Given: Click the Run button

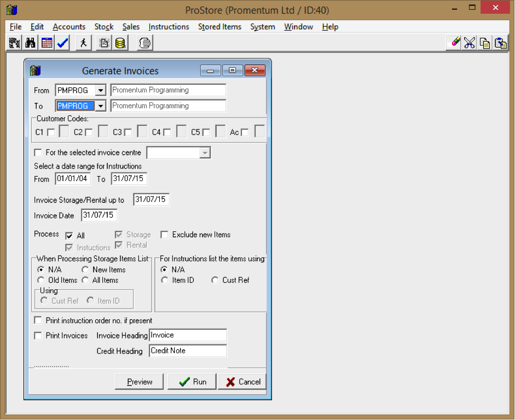Looking at the screenshot, I should 192,382.
